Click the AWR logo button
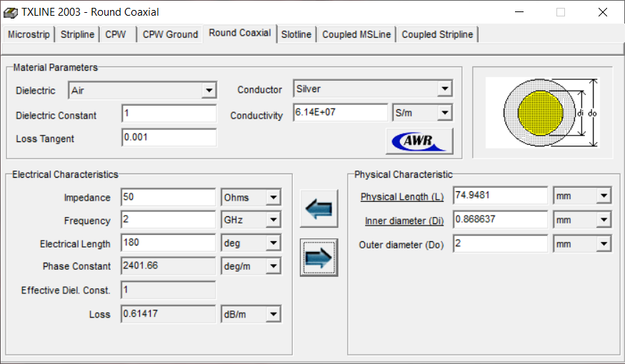 pyautogui.click(x=419, y=141)
